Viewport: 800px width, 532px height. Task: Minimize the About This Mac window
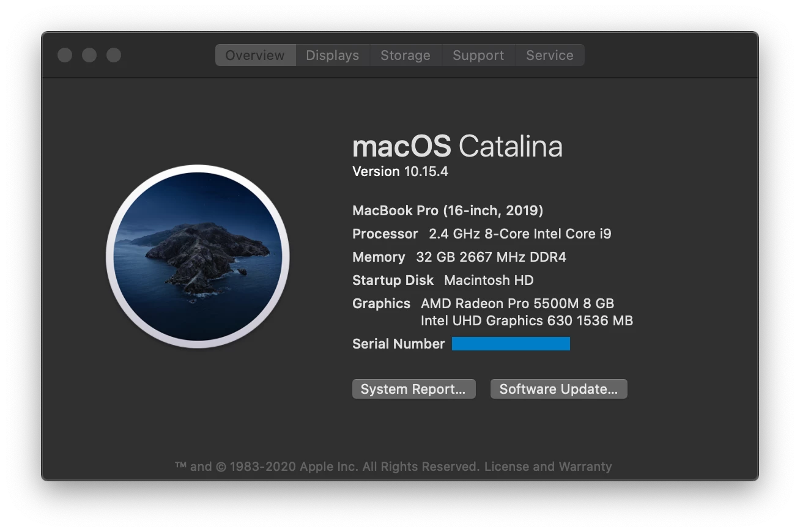click(89, 55)
